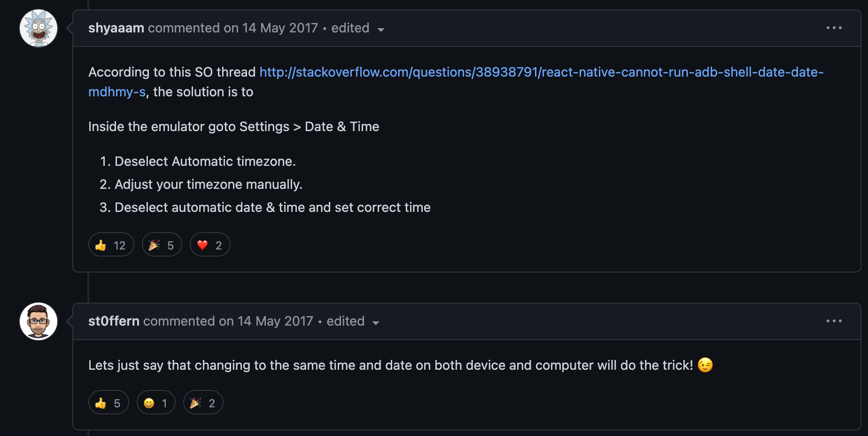Open options menu on shyaaam's comment
Screen dimensions: 868x436
[834, 28]
